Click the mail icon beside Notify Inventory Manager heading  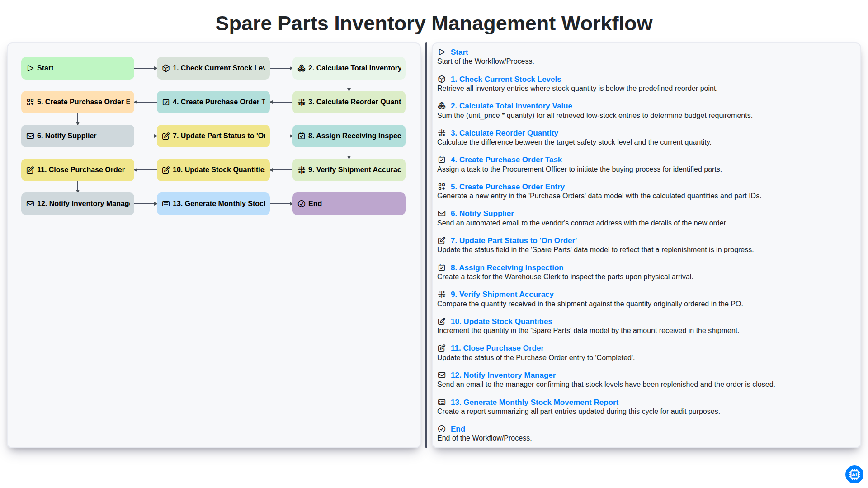442,375
